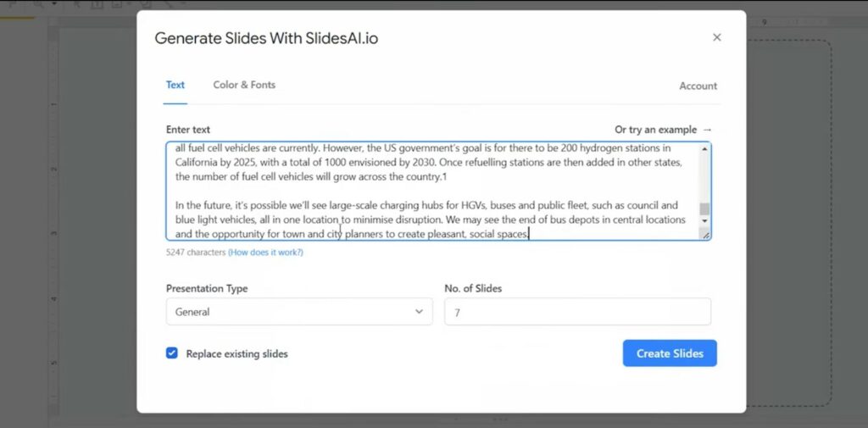Click the 'Replace existing slides' label text
This screenshot has width=868, height=428.
pos(237,353)
